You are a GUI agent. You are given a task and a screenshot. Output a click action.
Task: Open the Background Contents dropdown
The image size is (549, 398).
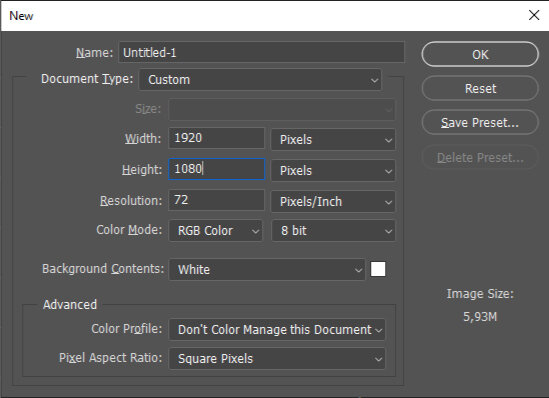pos(267,270)
